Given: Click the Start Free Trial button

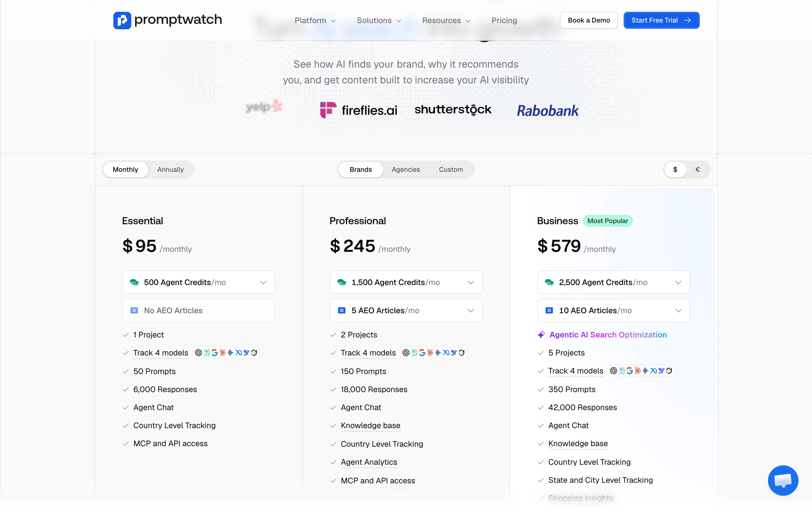Looking at the screenshot, I should point(661,21).
